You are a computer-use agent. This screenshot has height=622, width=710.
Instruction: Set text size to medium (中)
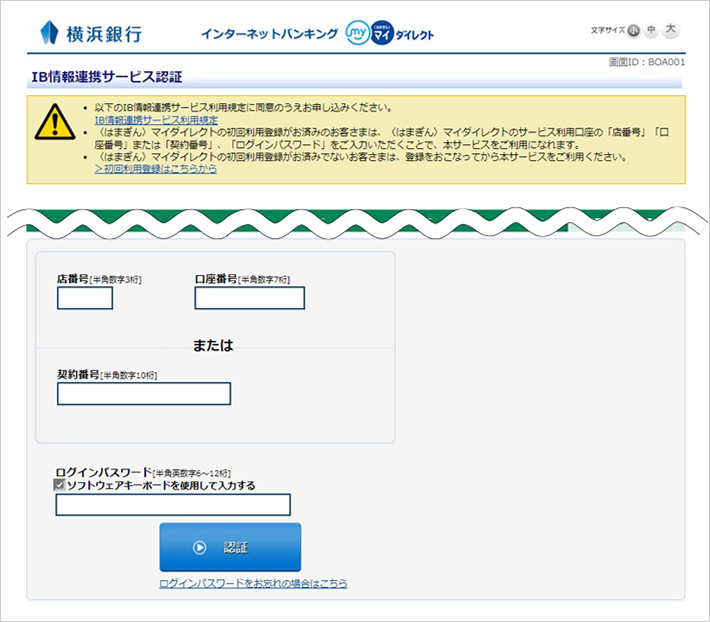651,30
